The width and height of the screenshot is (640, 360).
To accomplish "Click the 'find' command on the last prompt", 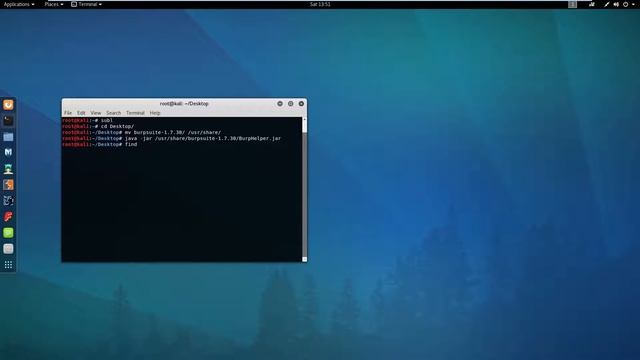I will [x=131, y=144].
